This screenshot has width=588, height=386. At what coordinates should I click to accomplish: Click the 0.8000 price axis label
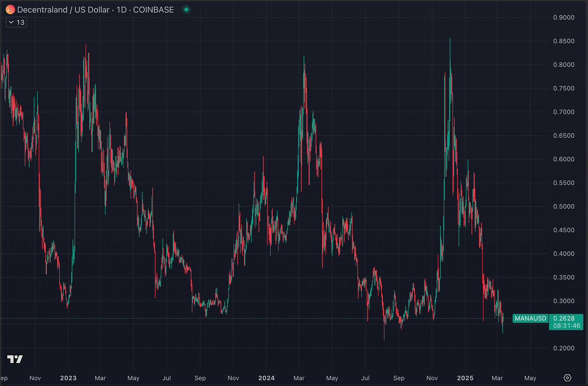click(x=564, y=65)
